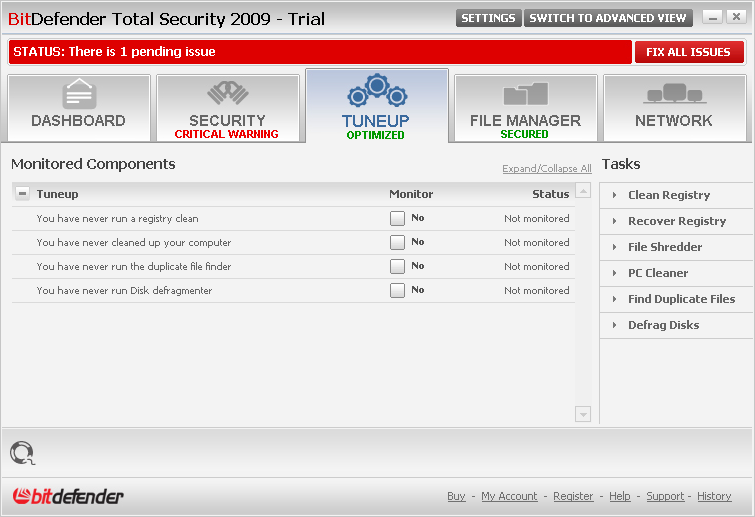Click the Status column header
Viewport: 755px width, 517px height.
(550, 194)
